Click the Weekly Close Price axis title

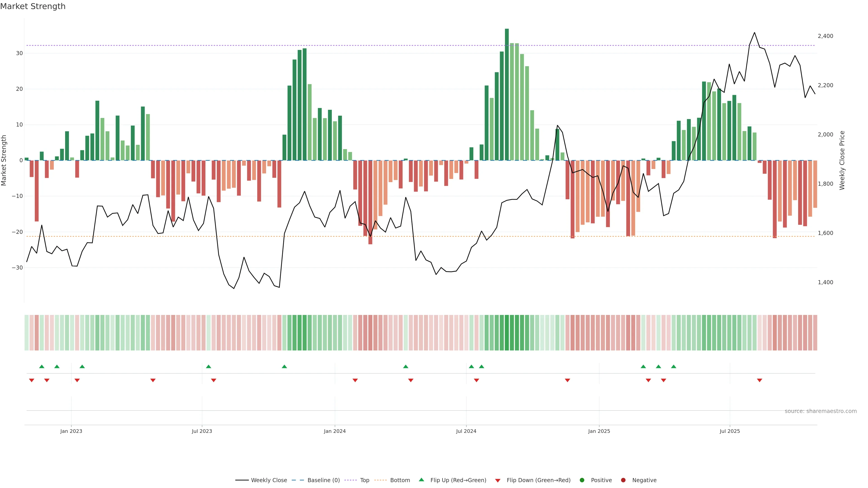point(842,160)
